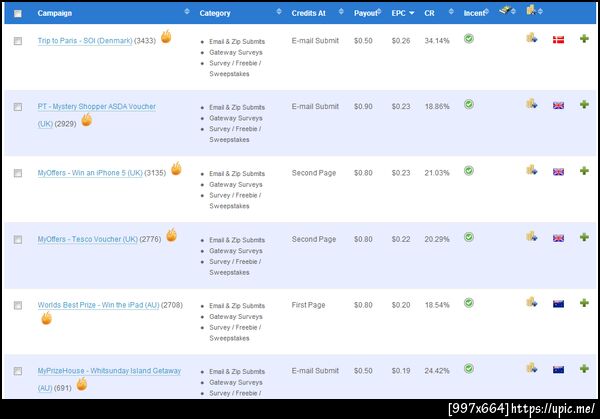Click the 34.14% CR value
The image size is (600, 419).
pos(437,41)
